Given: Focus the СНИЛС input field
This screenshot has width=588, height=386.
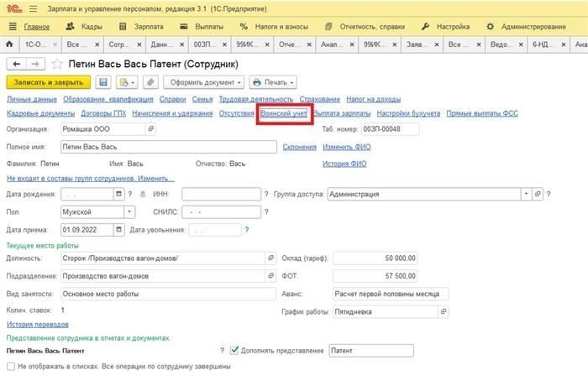Looking at the screenshot, I should pyautogui.click(x=221, y=211).
